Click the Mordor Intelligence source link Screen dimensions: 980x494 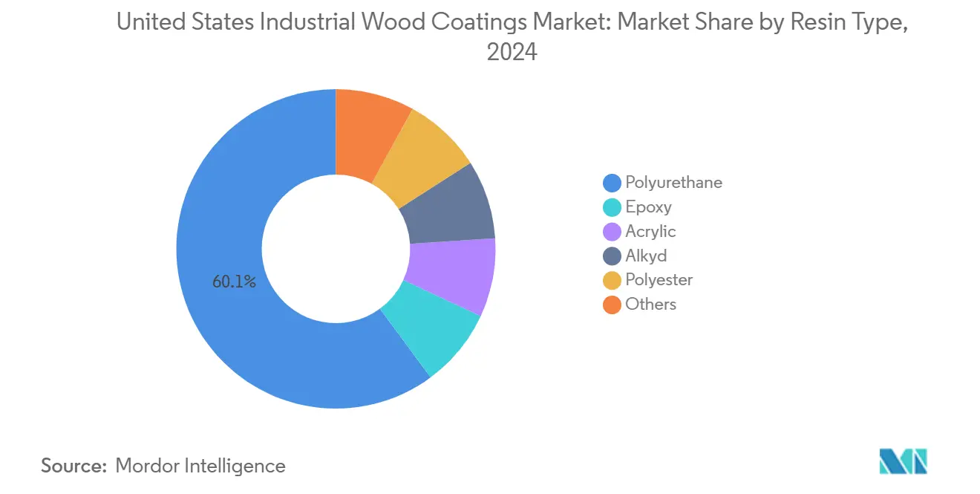click(x=200, y=466)
